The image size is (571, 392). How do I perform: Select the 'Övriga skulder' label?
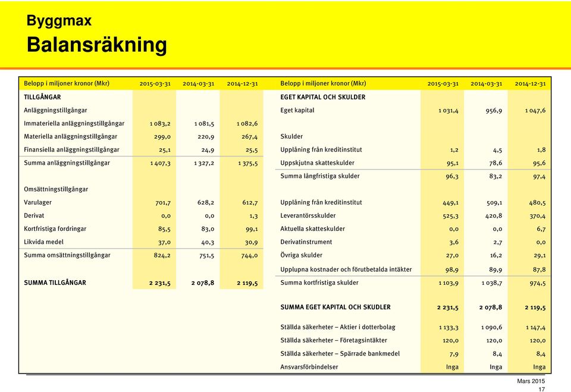click(x=301, y=255)
